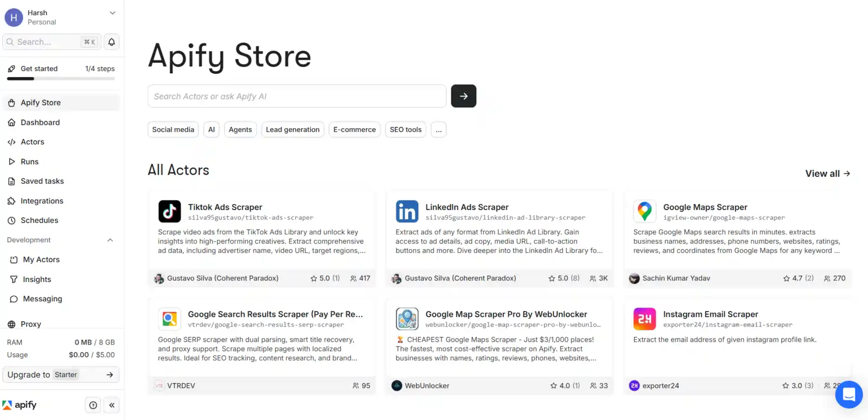Expand the Harsh Personal account dropdown
This screenshot has width=868, height=420.
pyautogui.click(x=112, y=13)
